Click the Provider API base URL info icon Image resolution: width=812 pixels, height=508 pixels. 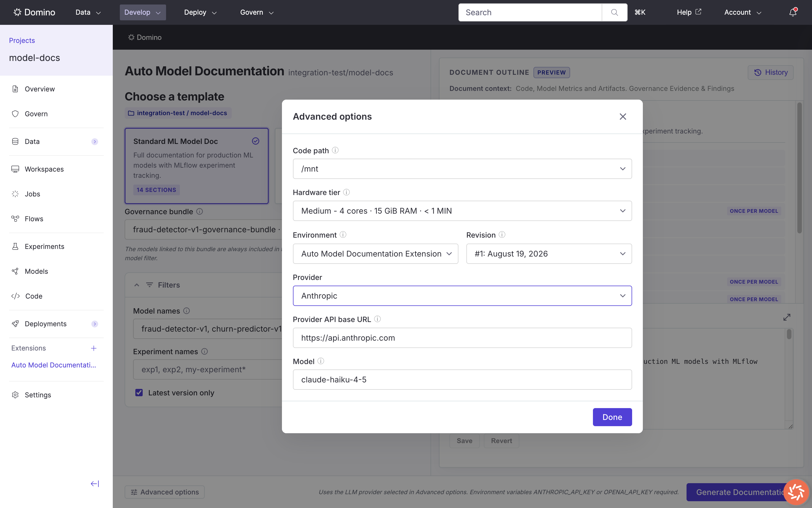[378, 319]
